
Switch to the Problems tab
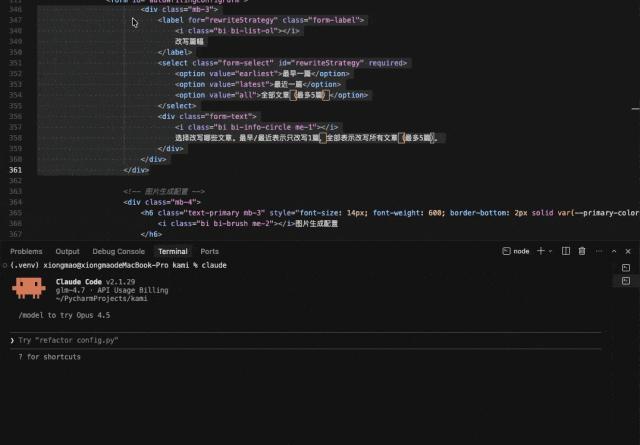(x=26, y=251)
